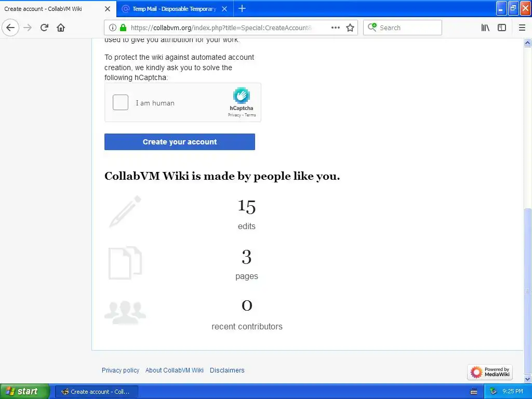Switch to Temp Mail tab
The height and width of the screenshot is (399, 532).
click(175, 9)
